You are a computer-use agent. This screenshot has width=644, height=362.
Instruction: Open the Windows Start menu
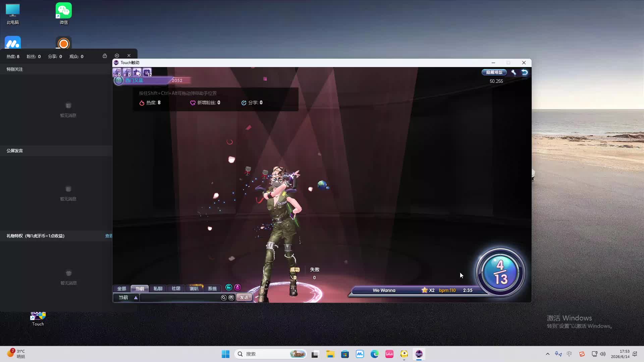point(225,354)
